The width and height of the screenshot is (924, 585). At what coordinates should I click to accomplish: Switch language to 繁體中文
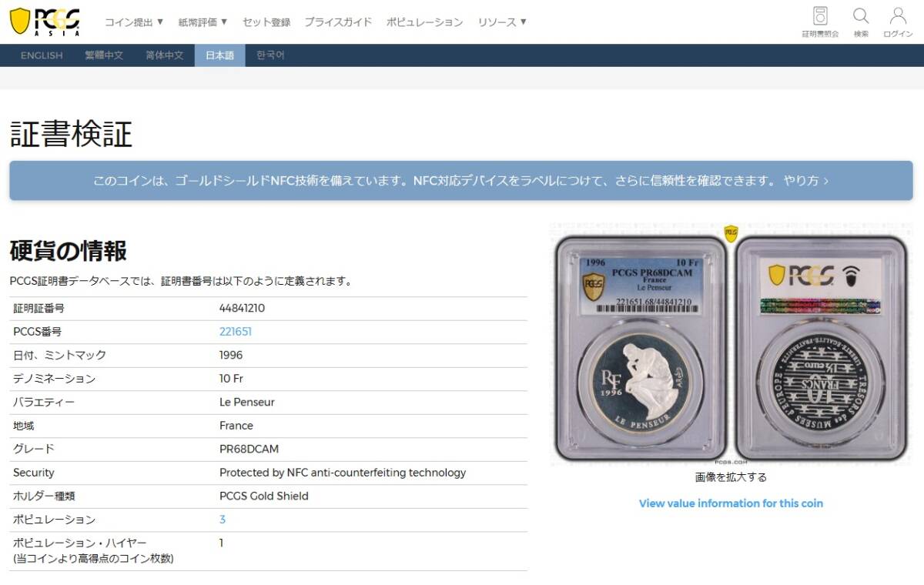pyautogui.click(x=104, y=55)
